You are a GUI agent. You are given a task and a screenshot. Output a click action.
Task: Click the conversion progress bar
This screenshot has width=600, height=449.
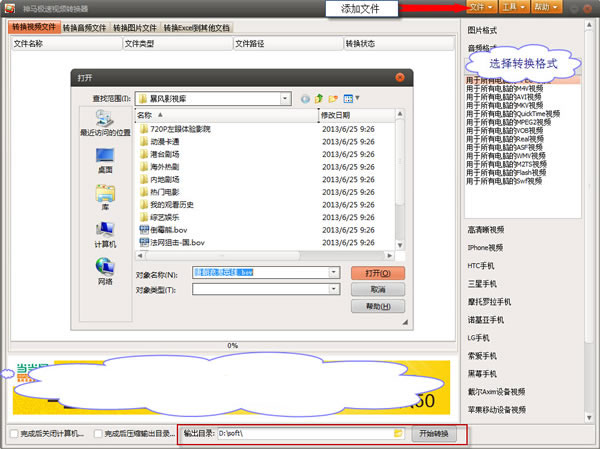233,346
